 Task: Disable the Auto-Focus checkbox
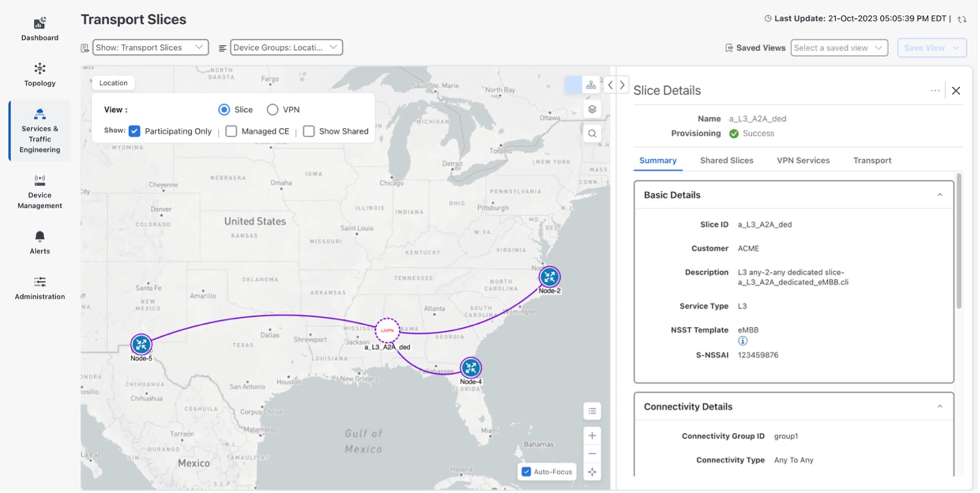526,472
